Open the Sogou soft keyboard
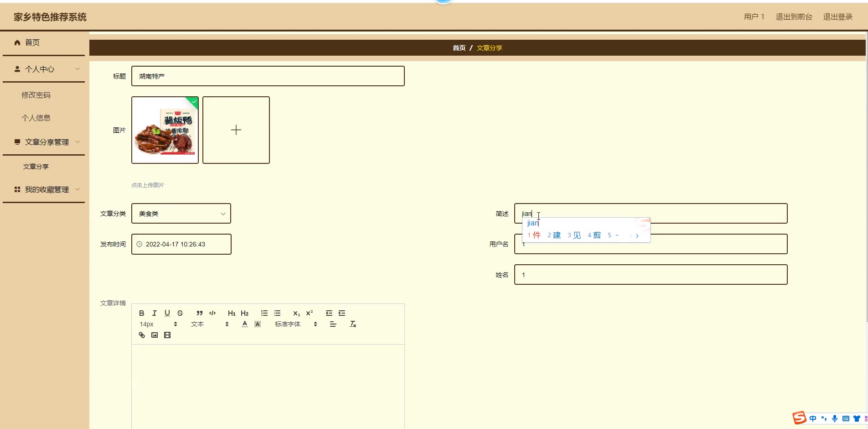Viewport: 868px width, 429px height. coord(846,419)
